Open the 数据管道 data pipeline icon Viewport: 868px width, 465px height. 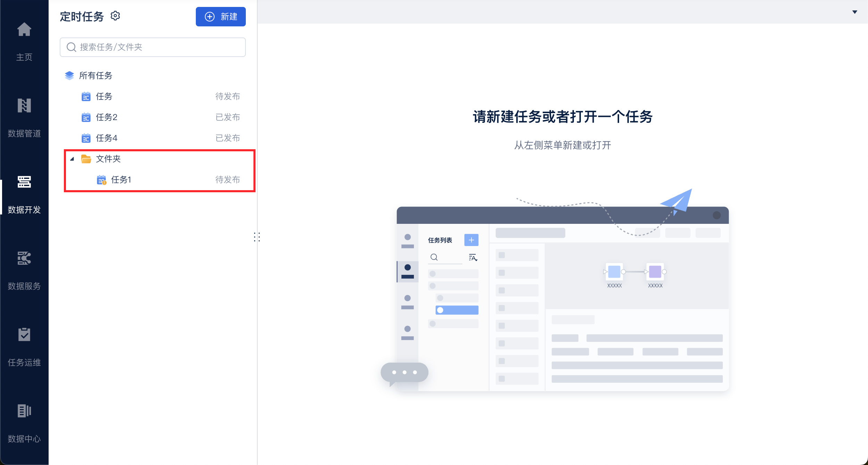[x=24, y=106]
